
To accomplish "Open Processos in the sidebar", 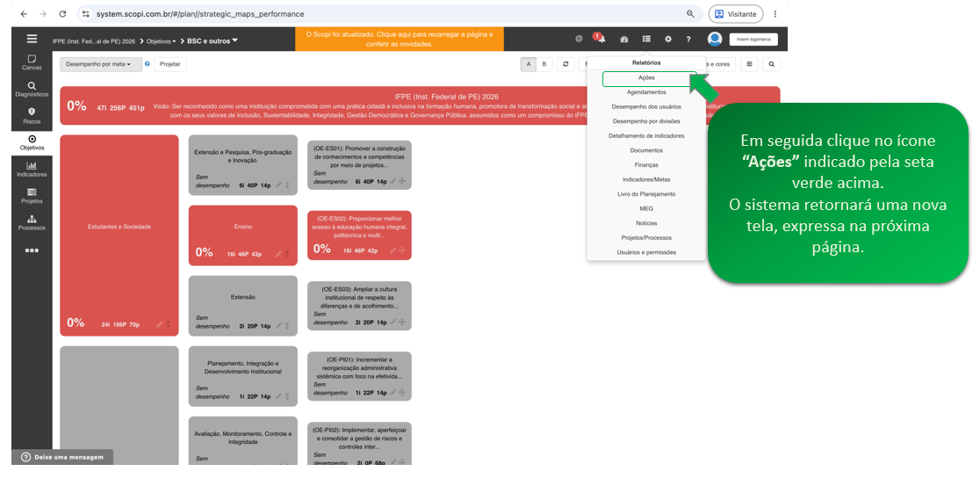I will [32, 222].
